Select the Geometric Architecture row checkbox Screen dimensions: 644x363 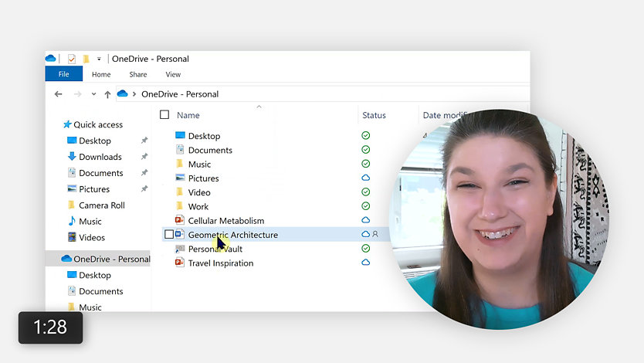click(x=169, y=234)
